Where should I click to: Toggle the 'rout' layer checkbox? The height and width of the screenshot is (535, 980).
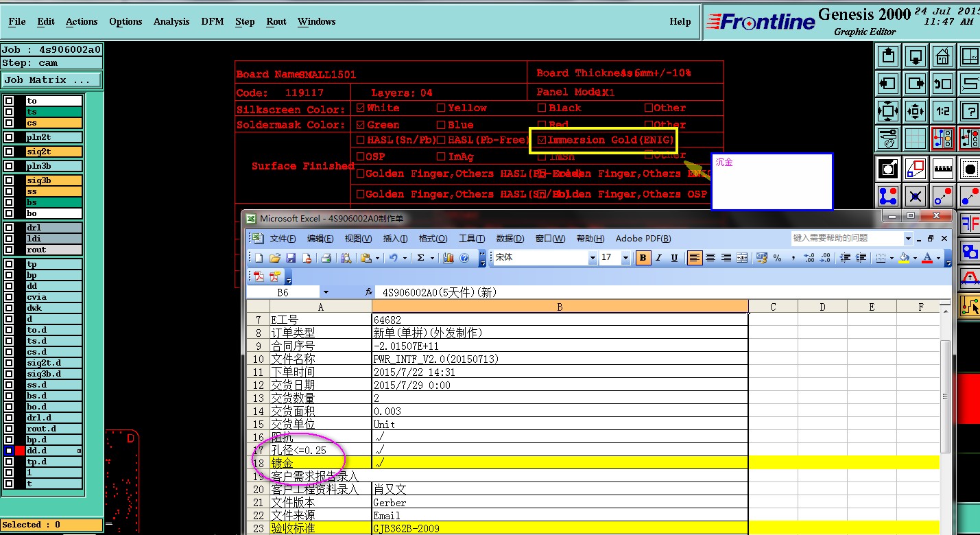pyautogui.click(x=9, y=250)
